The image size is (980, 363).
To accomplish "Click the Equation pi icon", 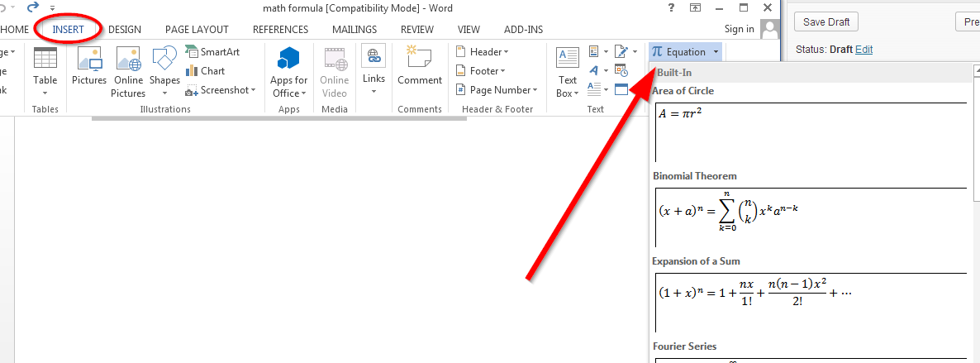I will (657, 52).
